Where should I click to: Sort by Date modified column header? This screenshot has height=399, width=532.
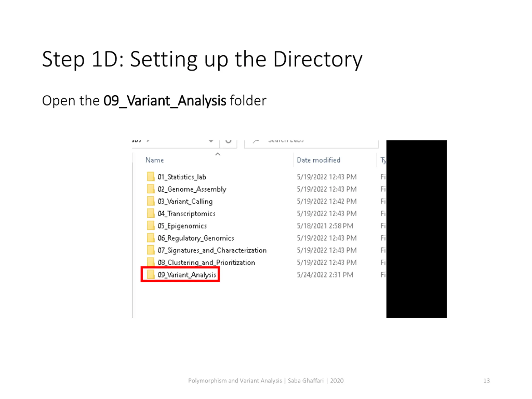(x=318, y=160)
